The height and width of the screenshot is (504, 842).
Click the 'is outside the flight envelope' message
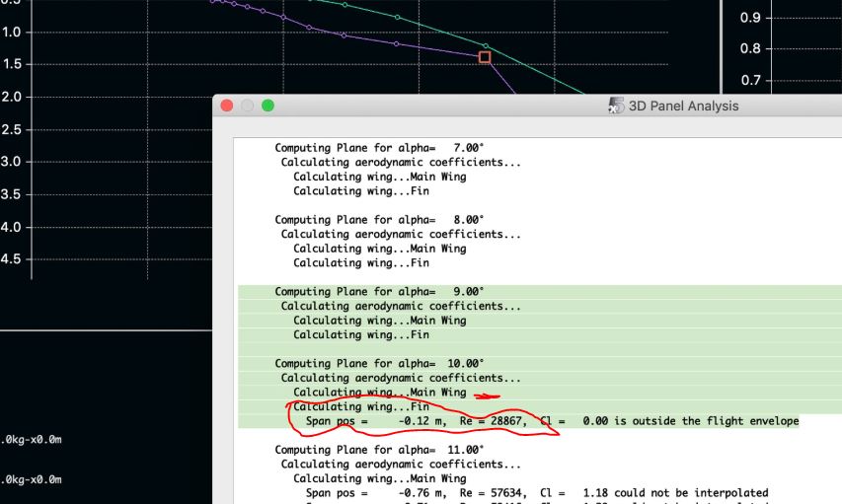pyautogui.click(x=707, y=421)
